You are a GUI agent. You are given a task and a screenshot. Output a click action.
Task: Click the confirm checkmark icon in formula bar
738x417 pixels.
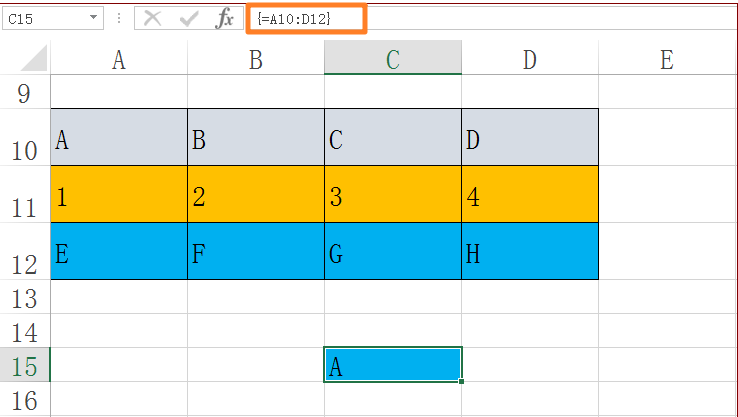click(189, 19)
